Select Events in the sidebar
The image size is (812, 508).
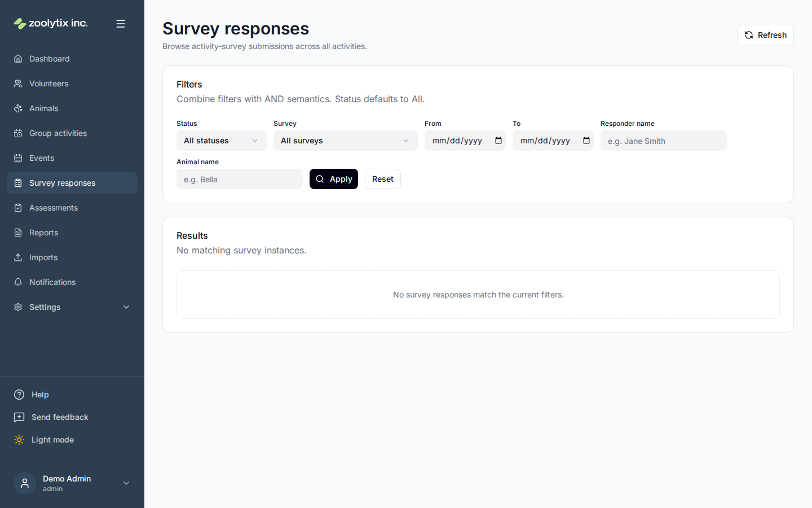[x=72, y=158]
